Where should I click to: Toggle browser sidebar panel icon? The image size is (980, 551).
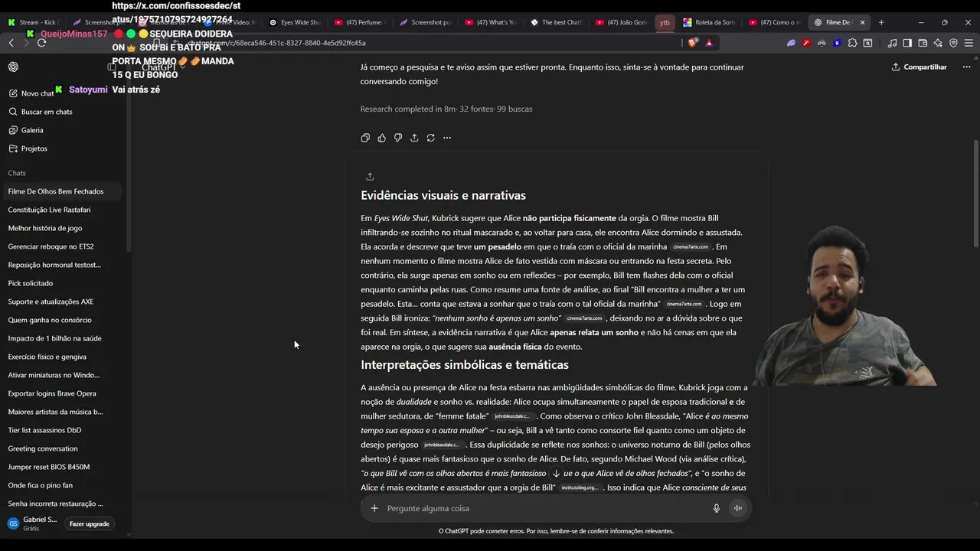907,43
